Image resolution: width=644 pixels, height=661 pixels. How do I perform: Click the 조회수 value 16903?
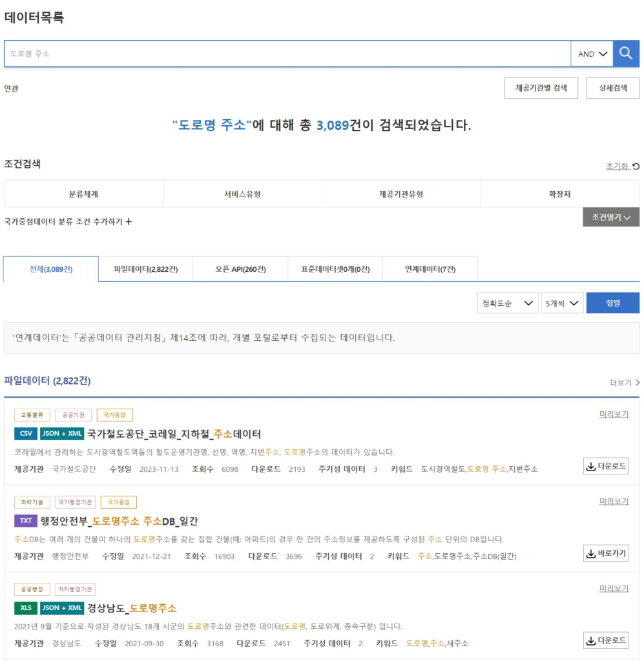[224, 556]
